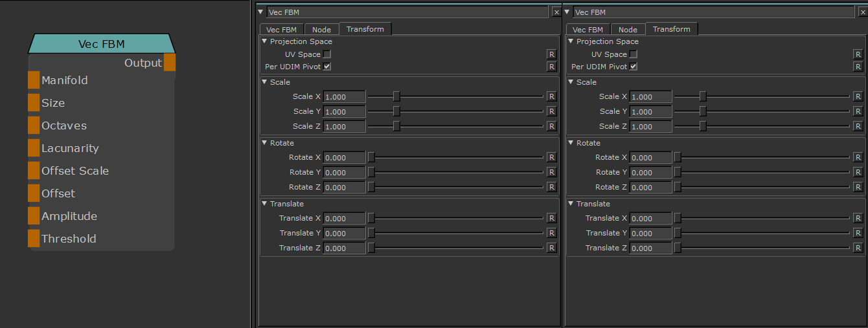Select the Lacunarity input port on the node

point(34,148)
